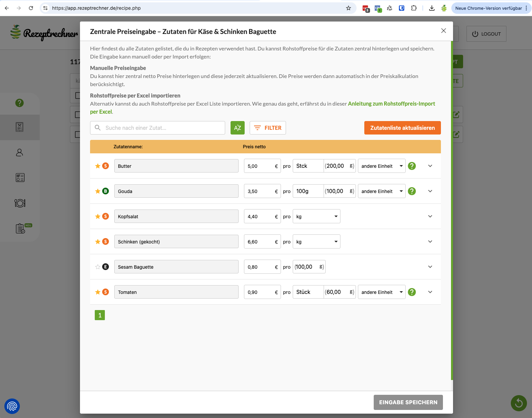Screen dimensions: 532x418
Task: Click the ingredient search field
Action: point(158,128)
